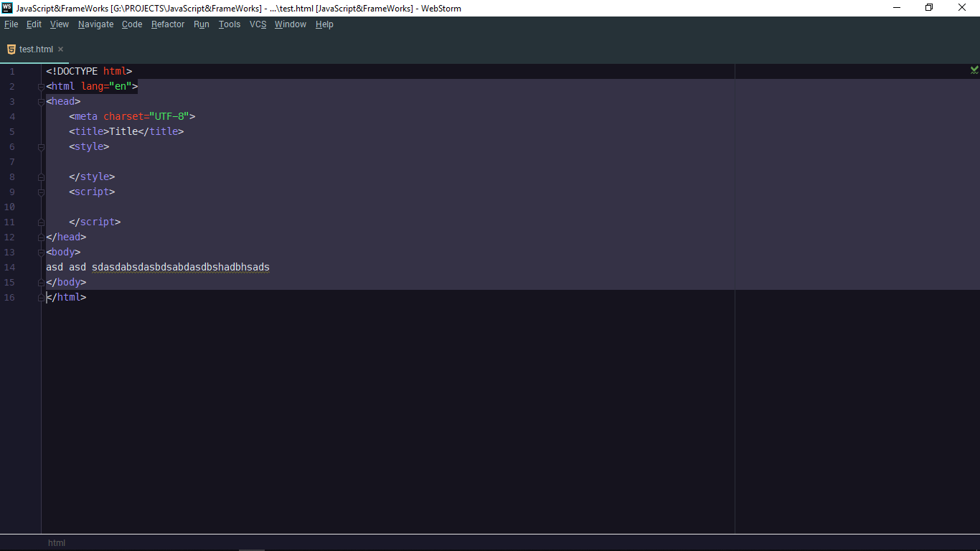980x551 pixels.
Task: Collapse the body element fold region
Action: click(x=41, y=252)
